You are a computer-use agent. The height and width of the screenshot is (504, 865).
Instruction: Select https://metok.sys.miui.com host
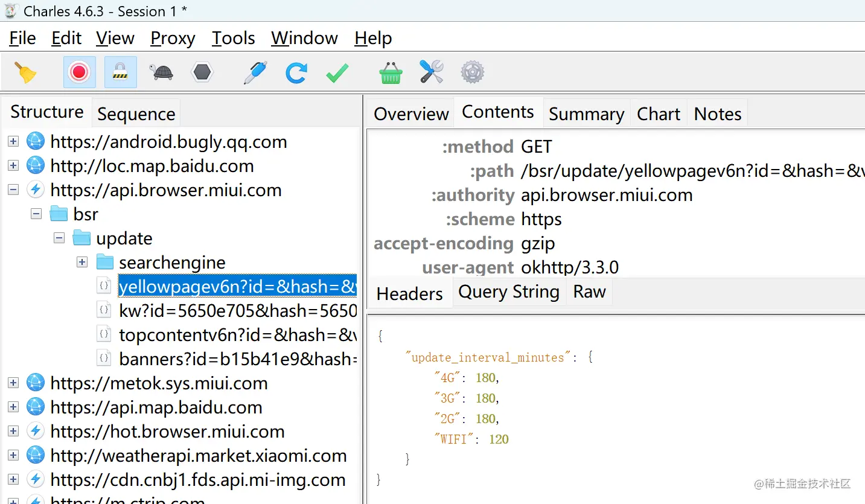click(159, 383)
